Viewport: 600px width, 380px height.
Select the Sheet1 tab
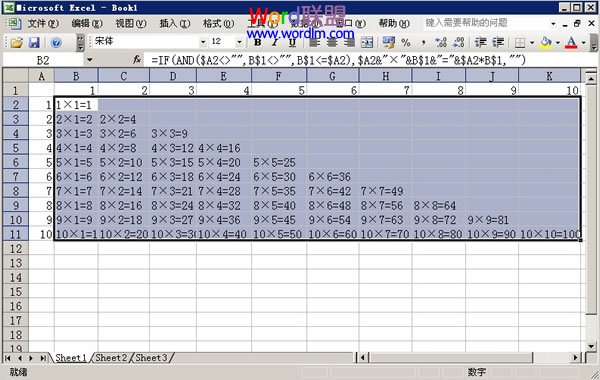pyautogui.click(x=71, y=358)
